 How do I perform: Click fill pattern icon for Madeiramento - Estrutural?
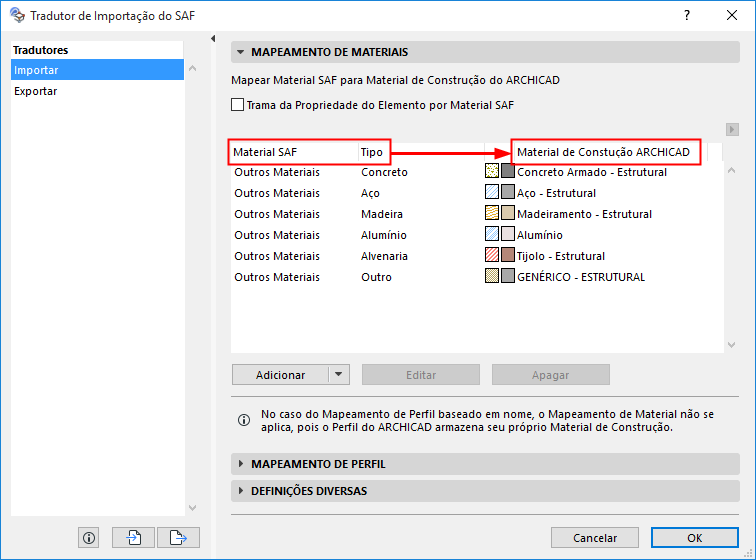pos(492,213)
